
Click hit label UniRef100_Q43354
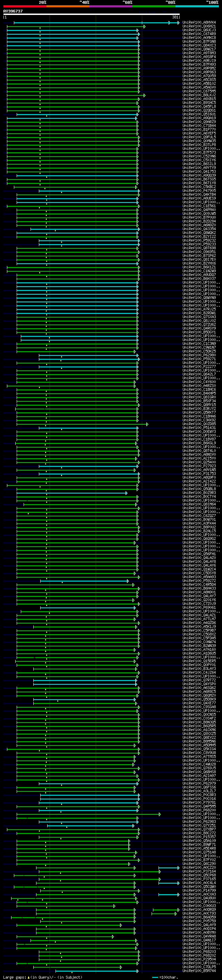point(199,229)
